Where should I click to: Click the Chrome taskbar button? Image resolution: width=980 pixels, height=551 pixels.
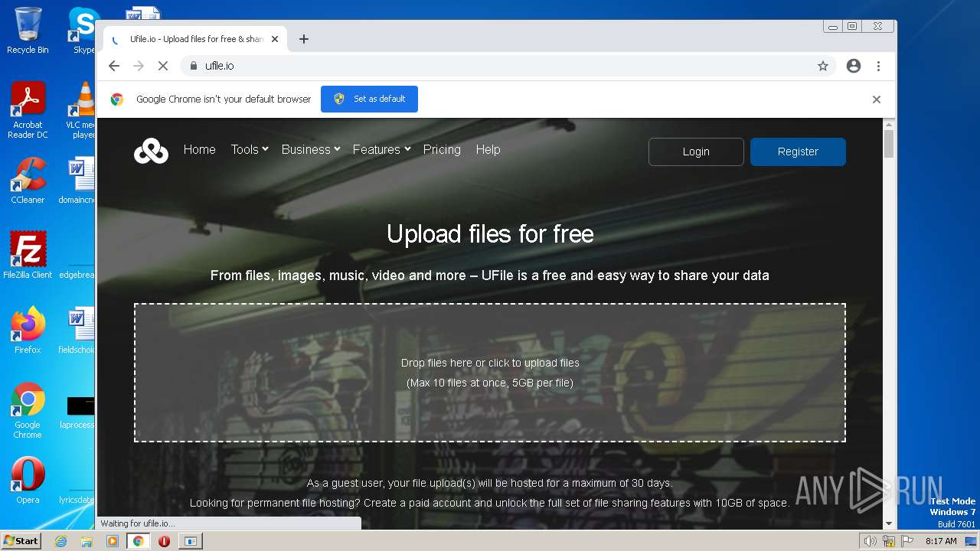138,541
